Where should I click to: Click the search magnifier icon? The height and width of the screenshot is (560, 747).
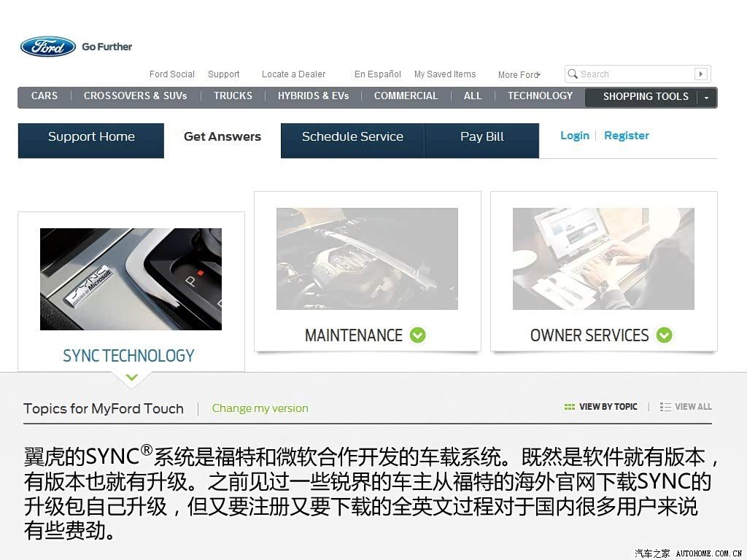point(573,74)
